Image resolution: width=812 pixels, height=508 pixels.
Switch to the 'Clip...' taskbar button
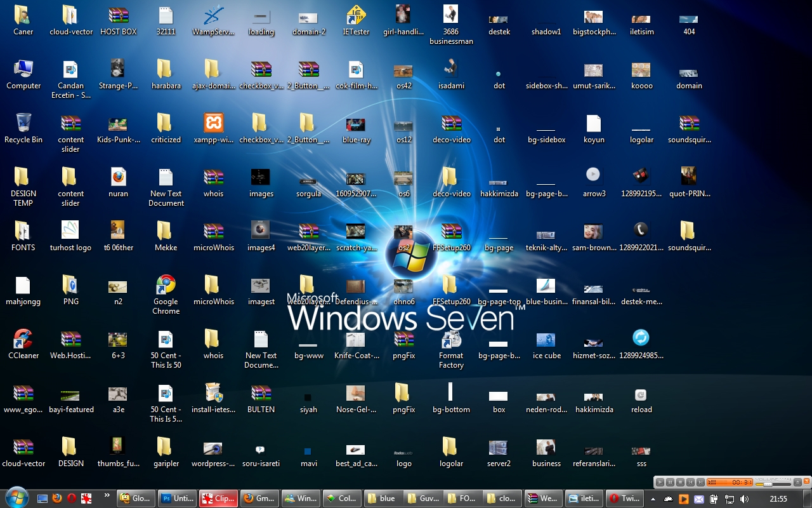[x=218, y=498]
